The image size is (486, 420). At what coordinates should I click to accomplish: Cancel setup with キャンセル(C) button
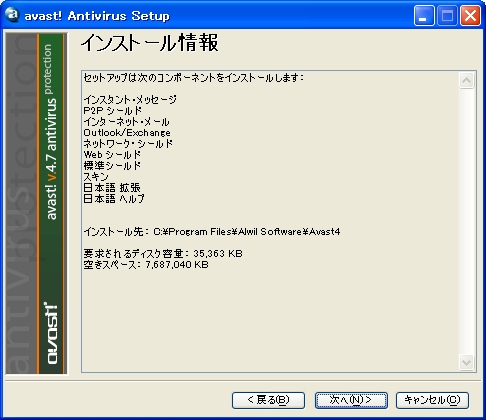432,400
